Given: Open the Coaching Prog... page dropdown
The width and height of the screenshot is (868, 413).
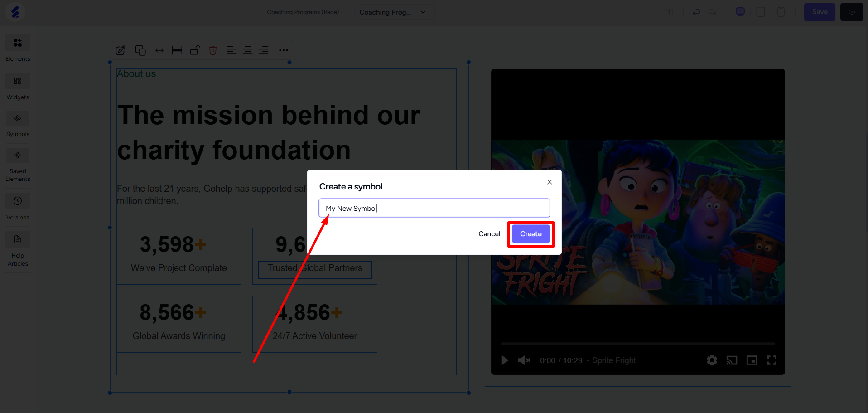Looking at the screenshot, I should tap(392, 12).
